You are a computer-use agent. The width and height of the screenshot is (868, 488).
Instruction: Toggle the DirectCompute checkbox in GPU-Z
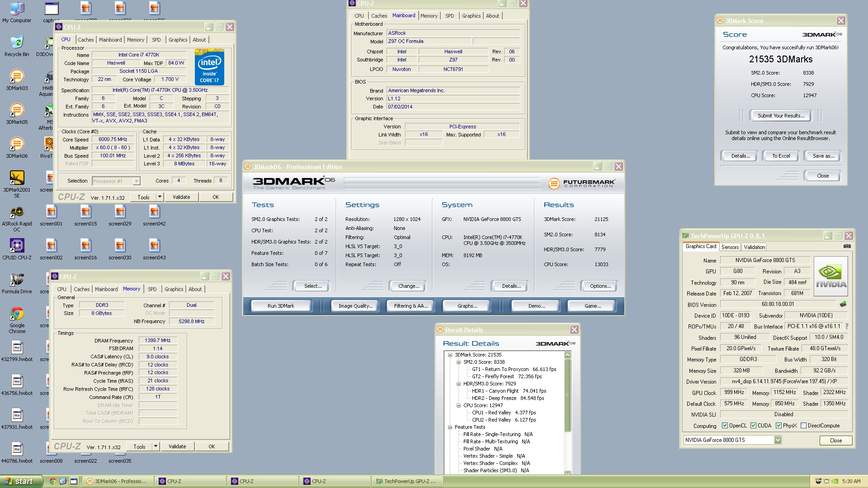(803, 426)
